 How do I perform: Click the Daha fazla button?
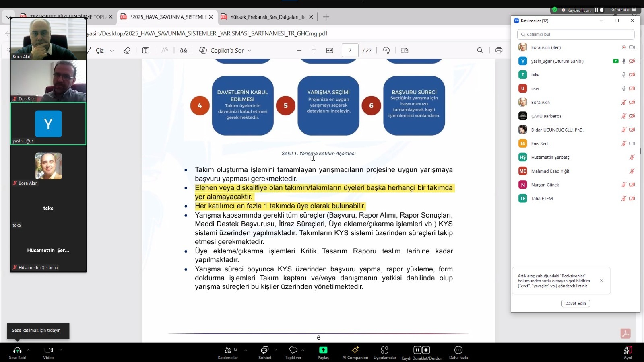point(458,352)
